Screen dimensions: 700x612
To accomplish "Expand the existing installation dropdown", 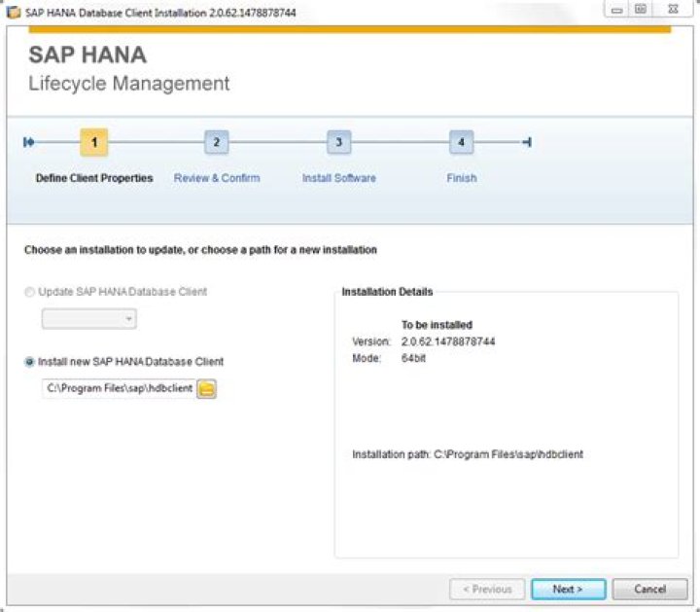I will (x=88, y=319).
